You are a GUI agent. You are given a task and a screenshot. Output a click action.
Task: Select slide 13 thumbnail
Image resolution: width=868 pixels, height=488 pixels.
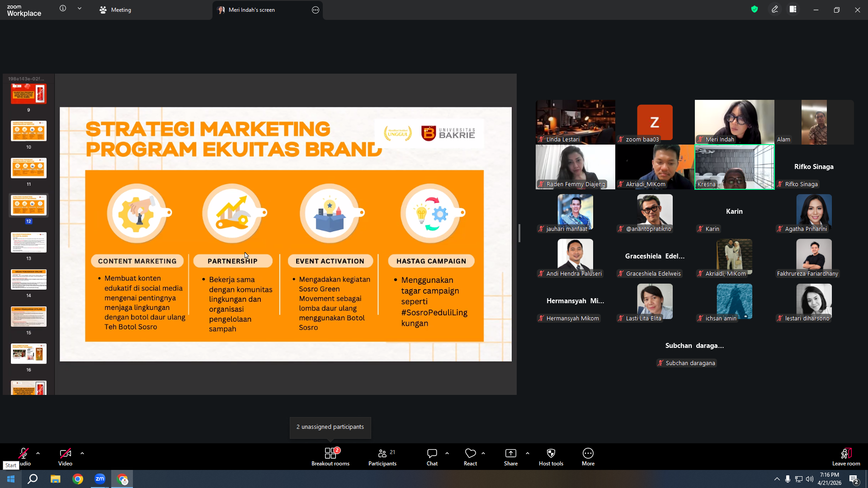[x=28, y=242]
